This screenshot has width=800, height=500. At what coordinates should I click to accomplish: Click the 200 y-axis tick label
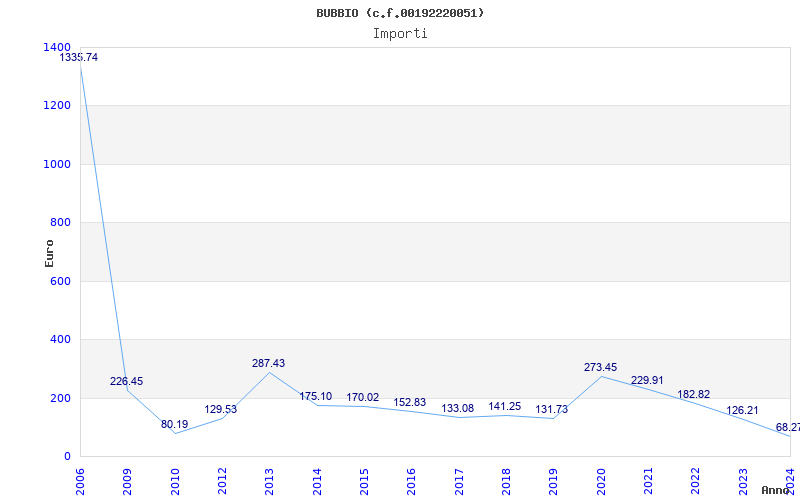tap(60, 398)
